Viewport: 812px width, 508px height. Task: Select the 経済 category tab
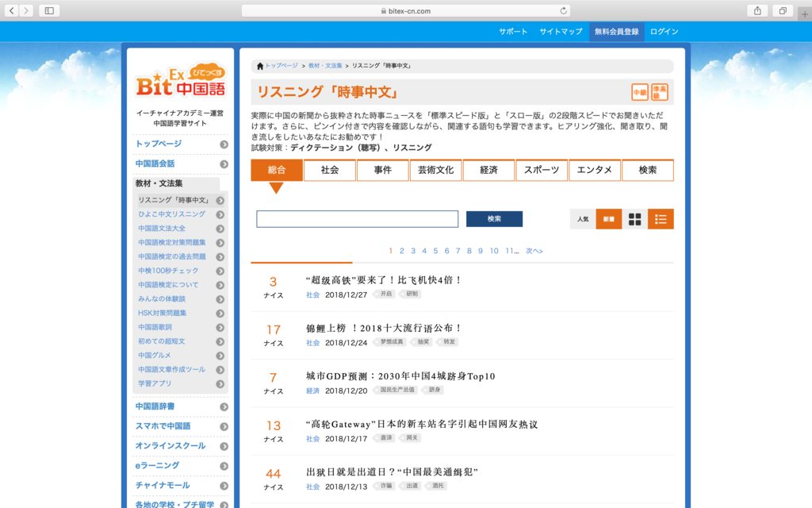488,170
